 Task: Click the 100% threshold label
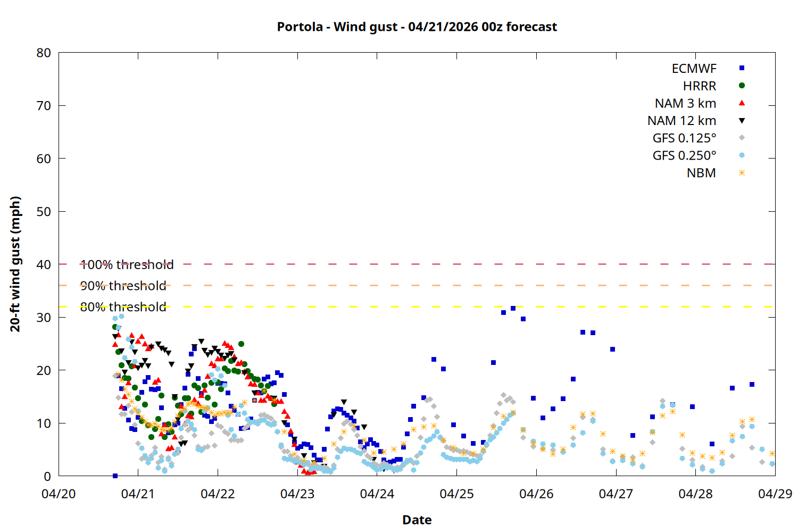coord(127,264)
